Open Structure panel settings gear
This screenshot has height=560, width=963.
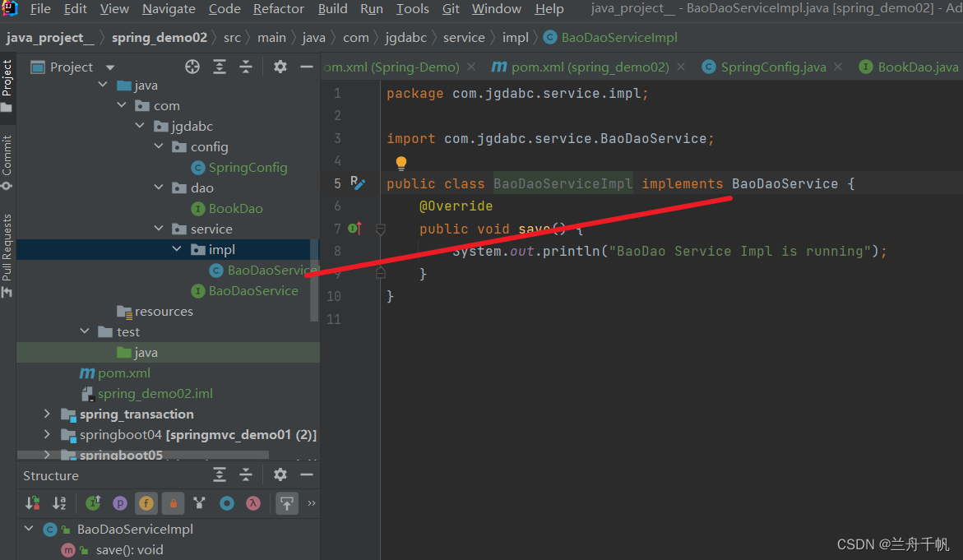(x=280, y=474)
